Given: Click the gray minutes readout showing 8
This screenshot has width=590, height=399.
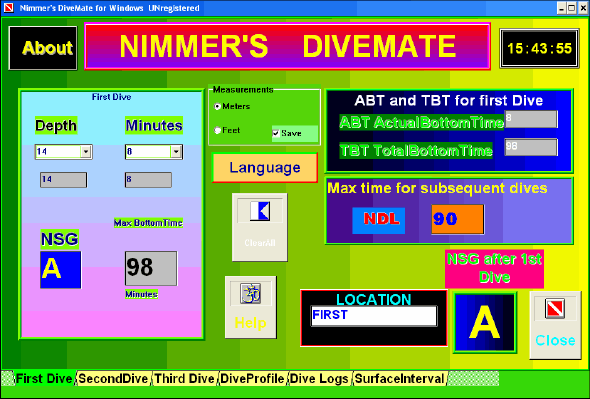Looking at the screenshot, I should click(148, 180).
